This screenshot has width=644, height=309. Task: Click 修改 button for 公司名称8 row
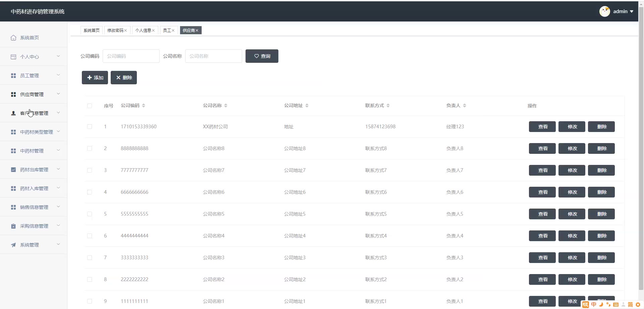pos(572,148)
